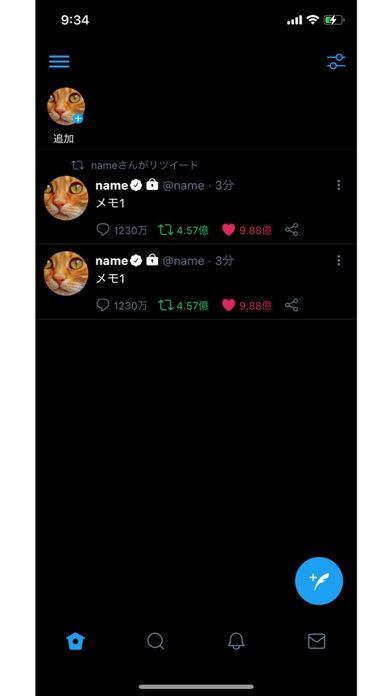Open the Notifications bell tab
This screenshot has width=392, height=696.
tap(236, 641)
